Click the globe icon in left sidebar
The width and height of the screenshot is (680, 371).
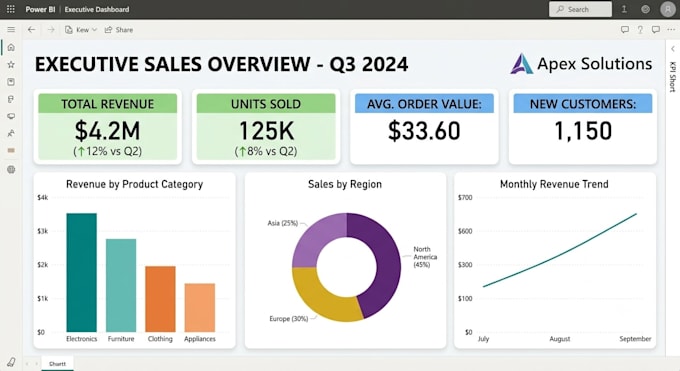pyautogui.click(x=11, y=170)
